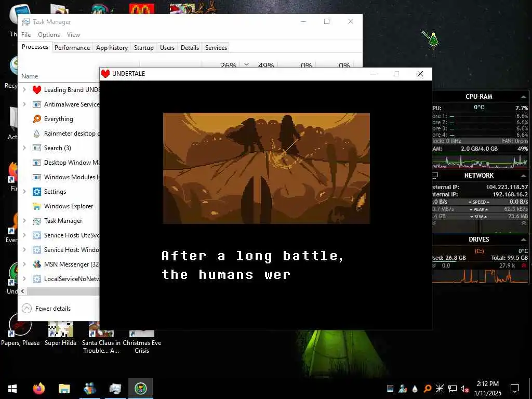Expand the Search (3) process group
Screen dimensions: 532x399
point(24,148)
